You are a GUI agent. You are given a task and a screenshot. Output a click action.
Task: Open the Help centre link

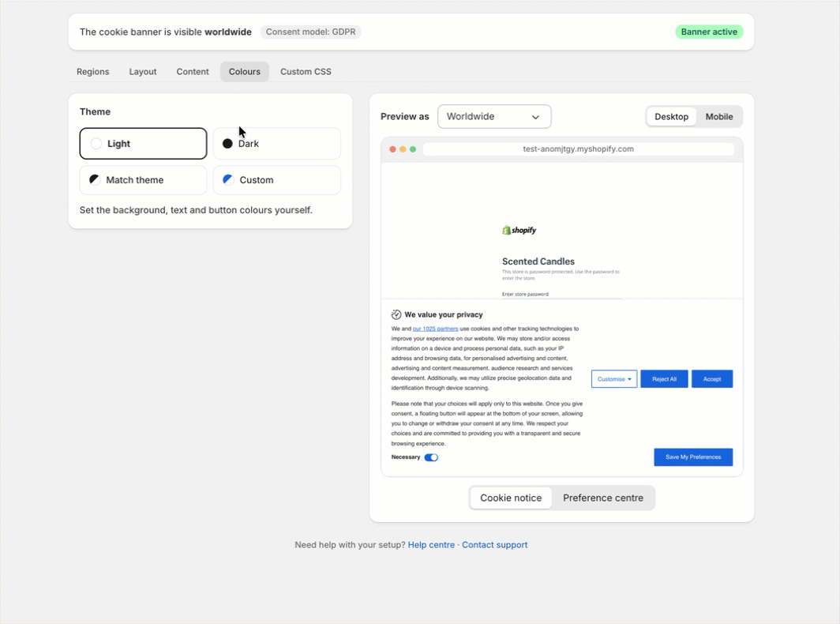point(431,545)
